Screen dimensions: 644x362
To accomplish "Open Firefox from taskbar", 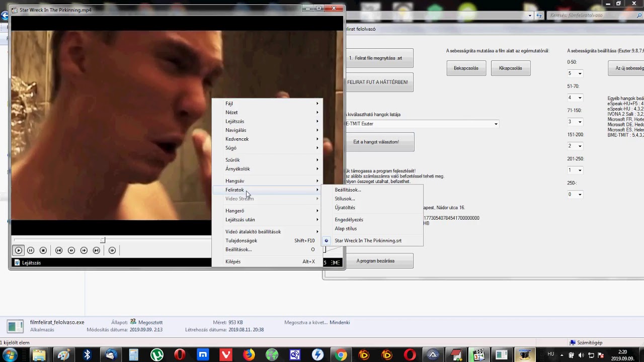I will click(249, 355).
